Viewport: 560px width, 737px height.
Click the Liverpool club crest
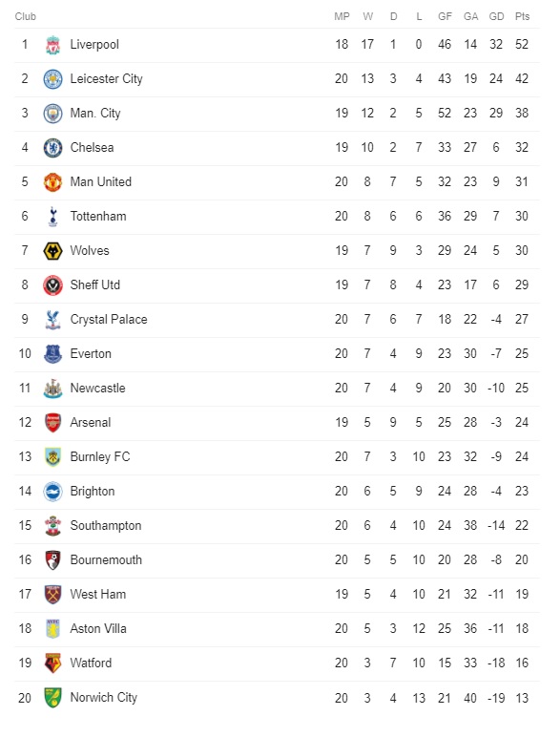[x=52, y=45]
